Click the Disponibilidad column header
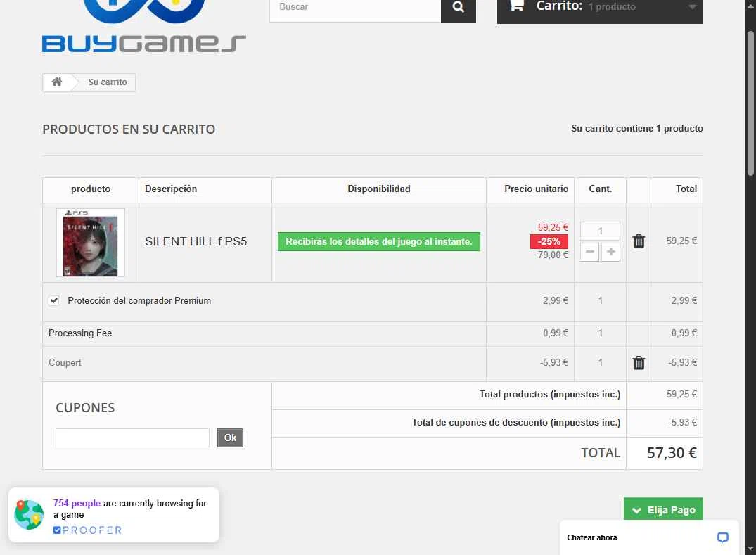This screenshot has width=756, height=555. [379, 189]
